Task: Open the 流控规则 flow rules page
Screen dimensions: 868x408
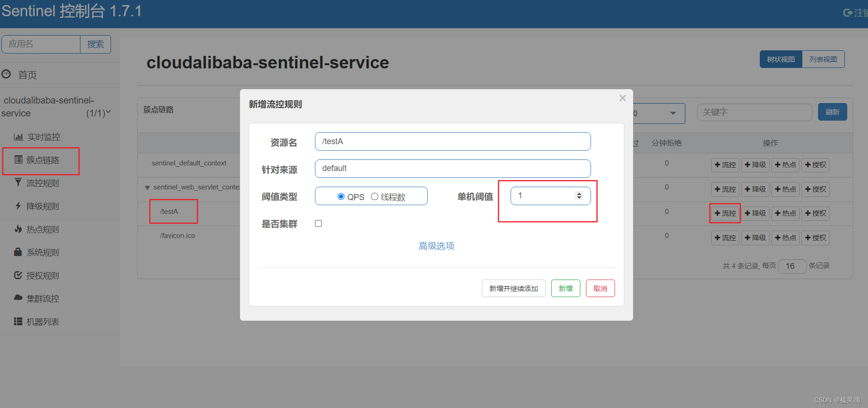Action: coord(43,183)
